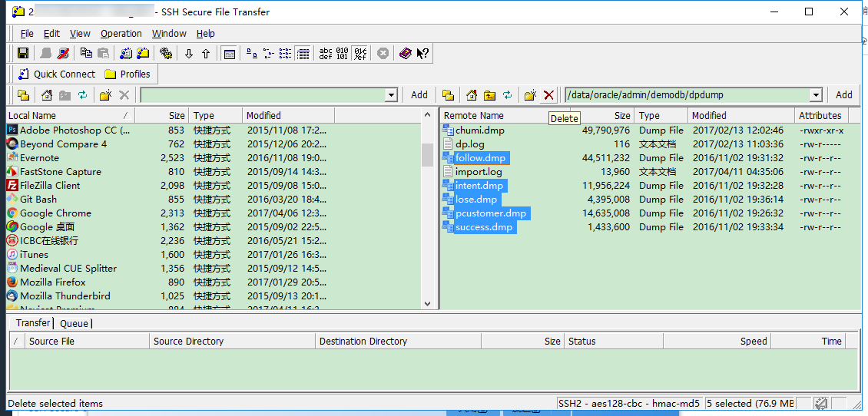This screenshot has height=416, width=868.
Task: Select import.log in remote pane
Action: click(479, 172)
